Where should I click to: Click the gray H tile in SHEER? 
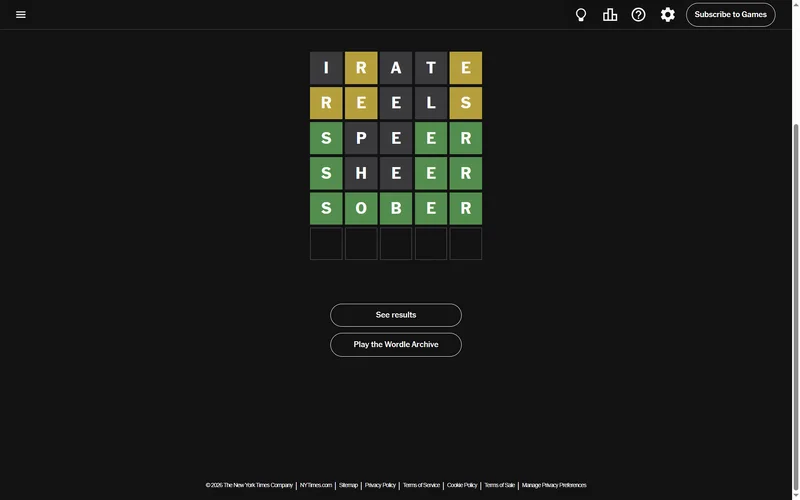point(361,173)
